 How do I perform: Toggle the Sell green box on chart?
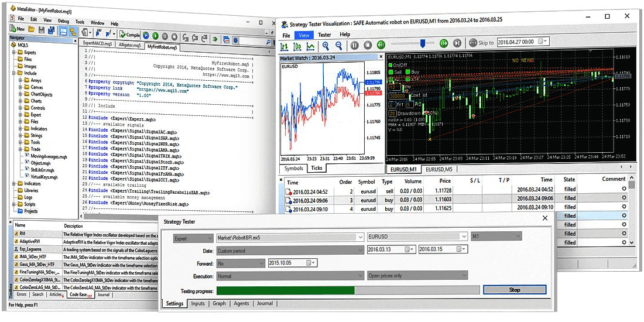click(390, 71)
